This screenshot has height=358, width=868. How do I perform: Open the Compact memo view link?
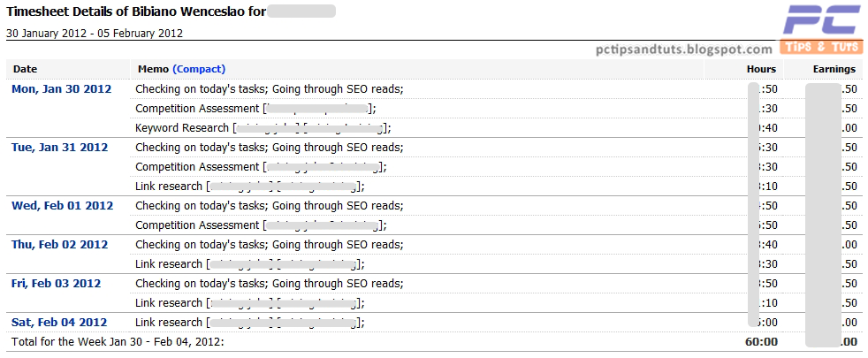(199, 69)
